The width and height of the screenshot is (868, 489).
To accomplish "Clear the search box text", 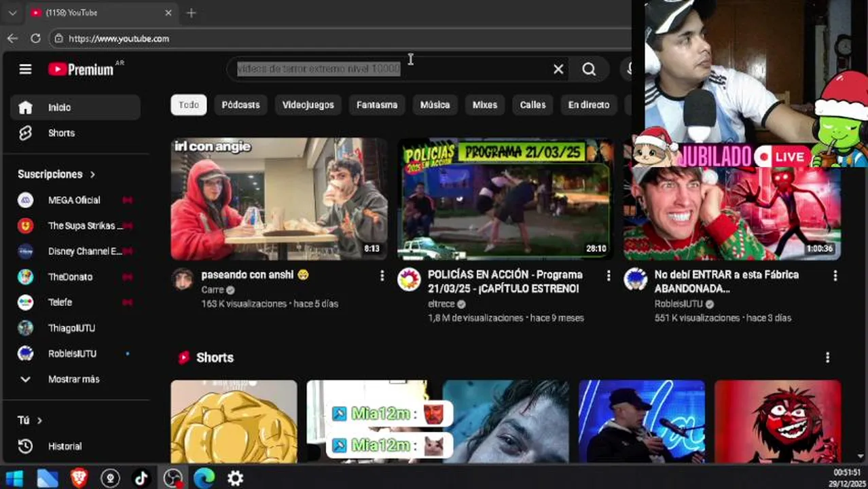I will [x=558, y=69].
